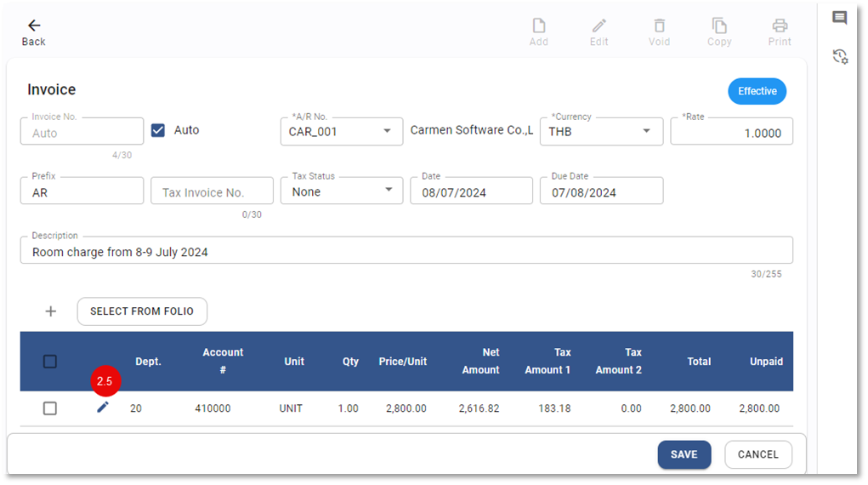Uncheck the Auto invoice number checkbox
This screenshot has height=485, width=868.
(x=157, y=130)
